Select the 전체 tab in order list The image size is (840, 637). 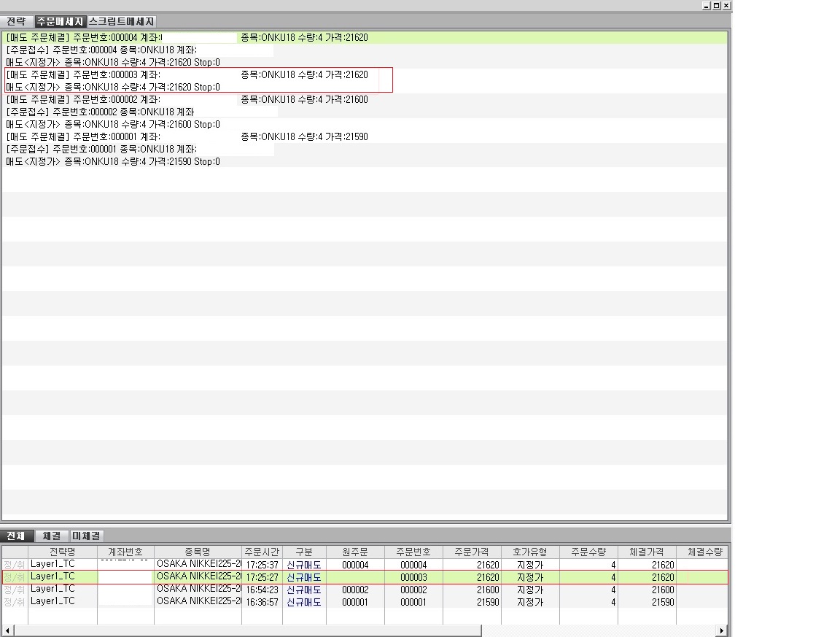click(16, 536)
